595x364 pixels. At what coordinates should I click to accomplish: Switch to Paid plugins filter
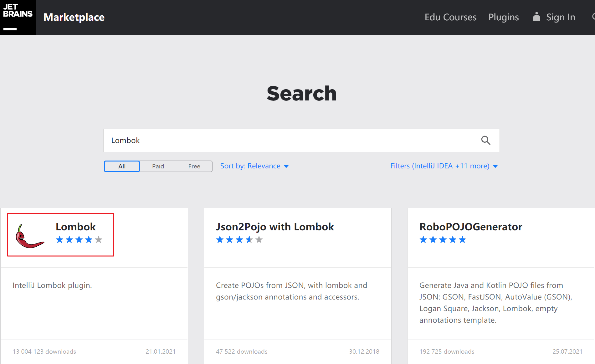158,166
